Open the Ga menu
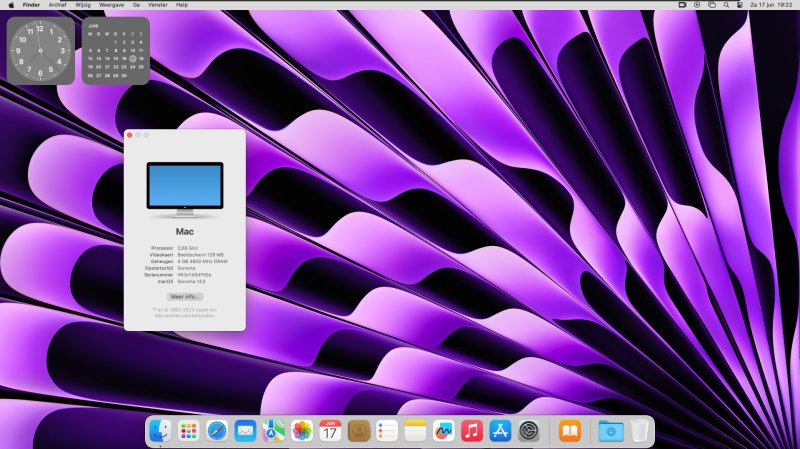The image size is (800, 449). [x=136, y=5]
